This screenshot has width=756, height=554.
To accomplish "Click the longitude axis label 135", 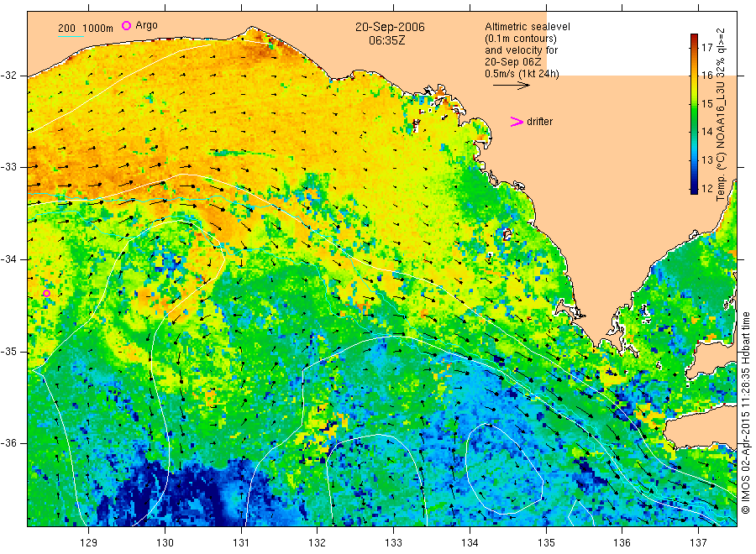I will point(546,542).
